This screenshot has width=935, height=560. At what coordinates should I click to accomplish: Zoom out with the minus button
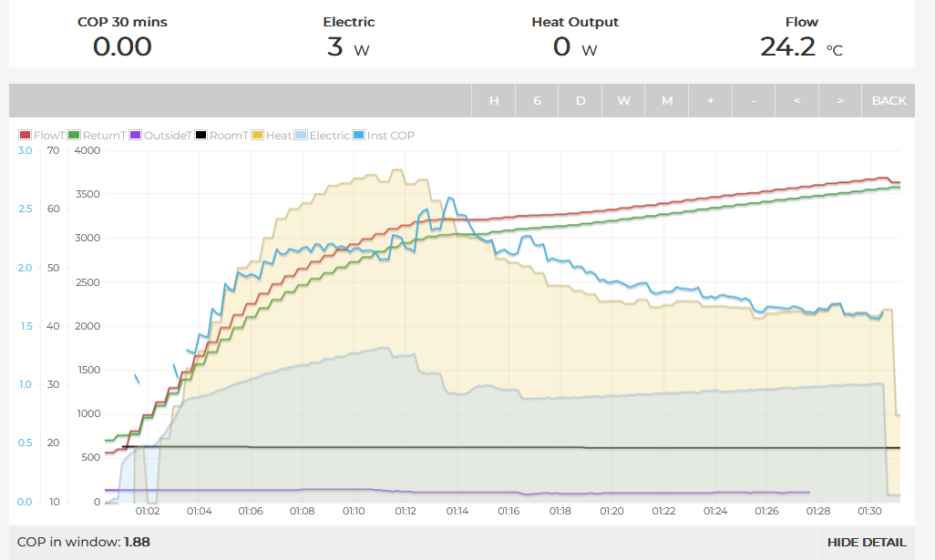(x=754, y=100)
